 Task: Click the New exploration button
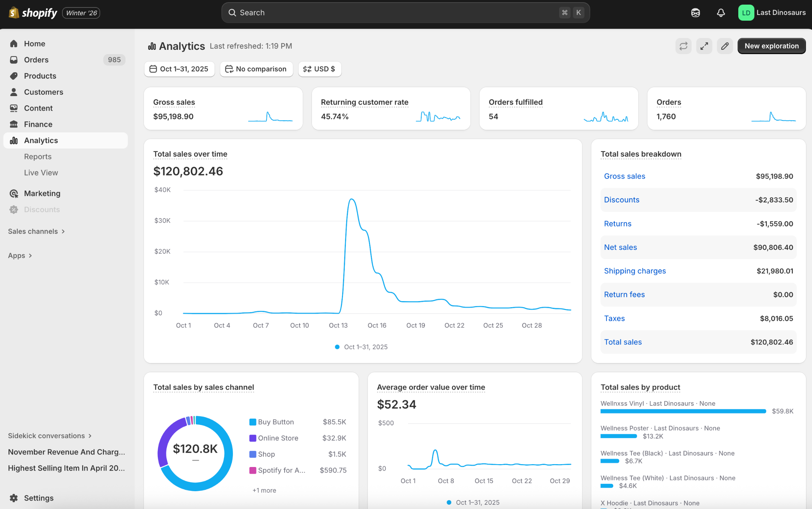pos(771,46)
